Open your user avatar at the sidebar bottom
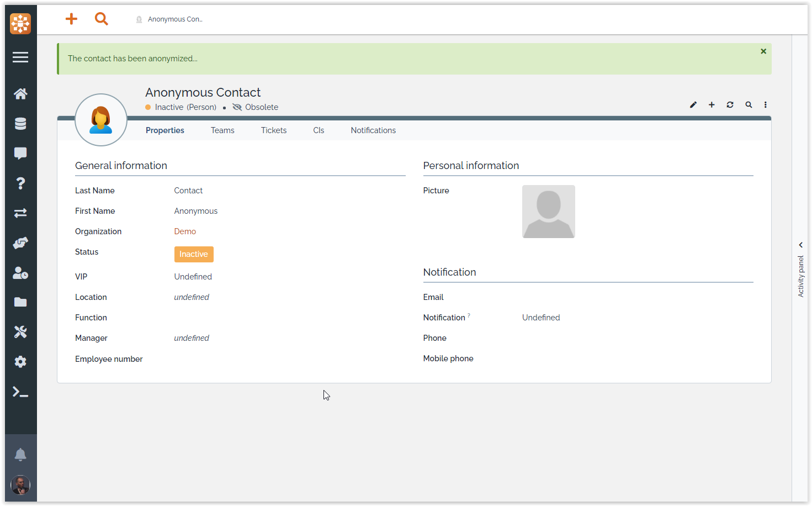Image resolution: width=812 pixels, height=506 pixels. tap(20, 484)
